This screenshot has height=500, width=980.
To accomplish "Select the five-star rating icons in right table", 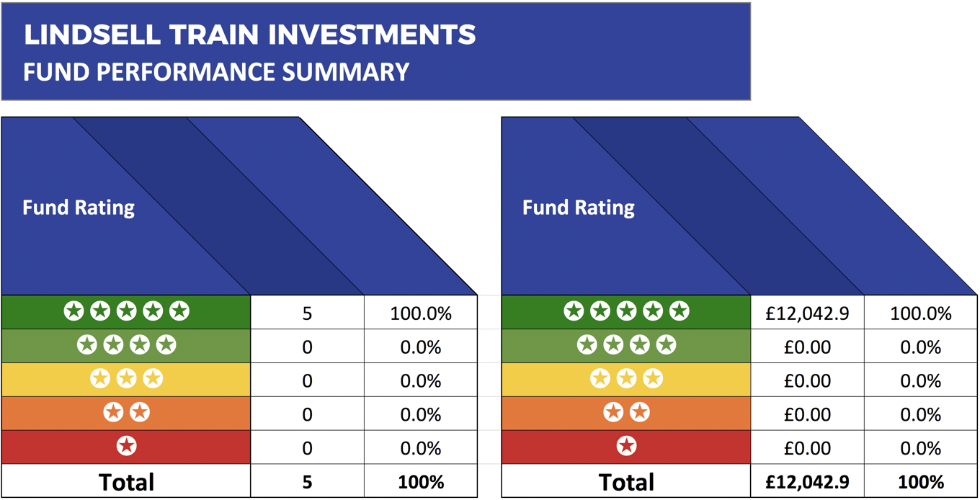I will click(626, 311).
